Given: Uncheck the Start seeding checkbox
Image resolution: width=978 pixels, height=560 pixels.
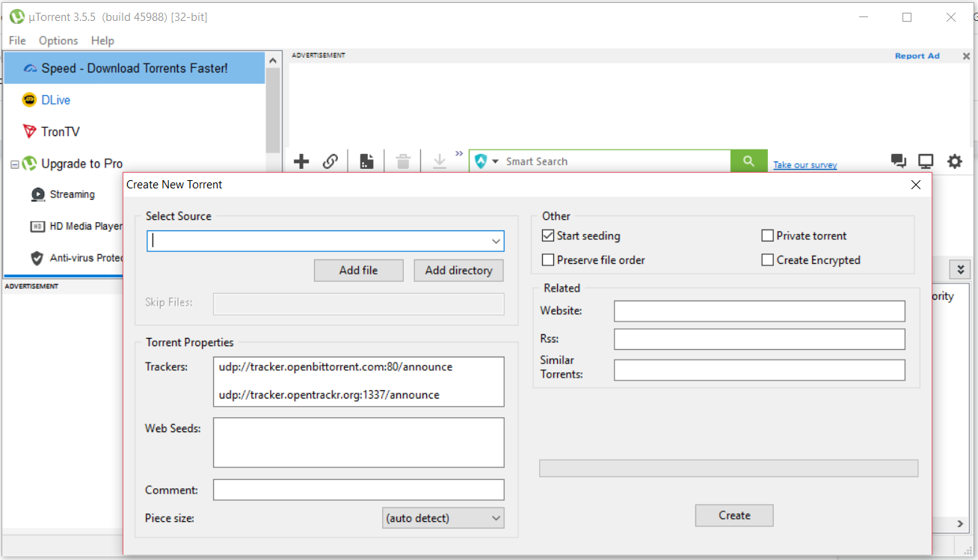Looking at the screenshot, I should [548, 236].
